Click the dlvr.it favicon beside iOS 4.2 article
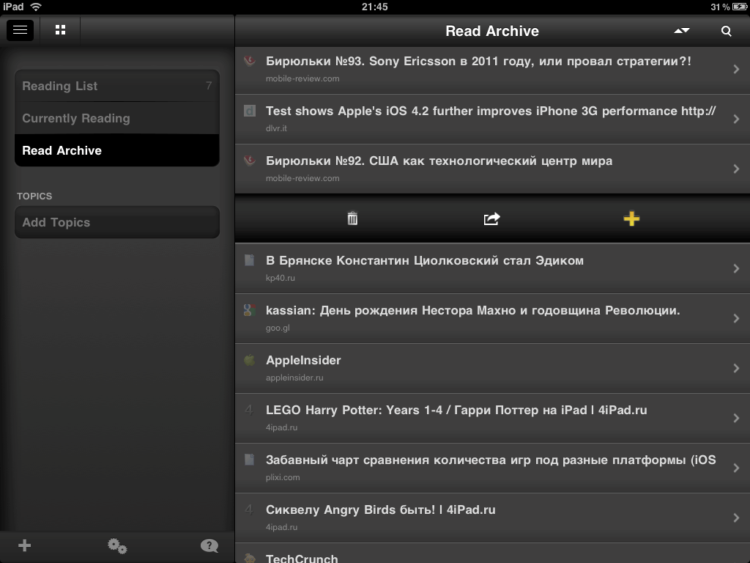The height and width of the screenshot is (563, 750). (249, 111)
